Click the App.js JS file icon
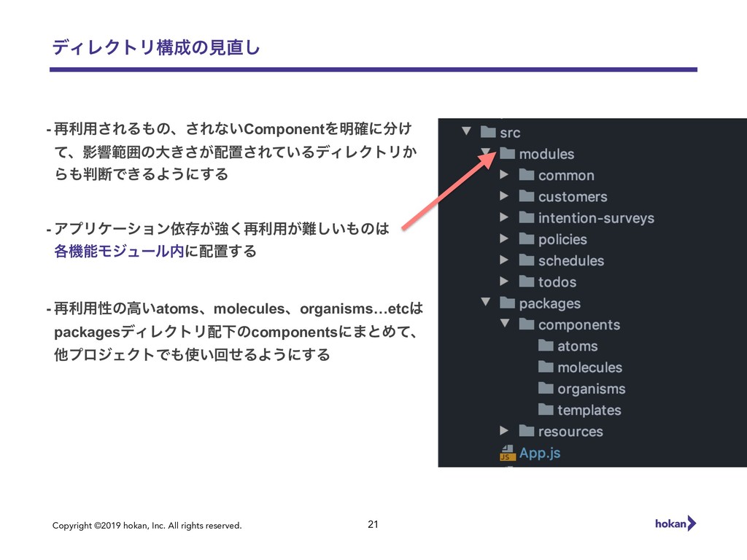The height and width of the screenshot is (560, 747). pos(508,453)
